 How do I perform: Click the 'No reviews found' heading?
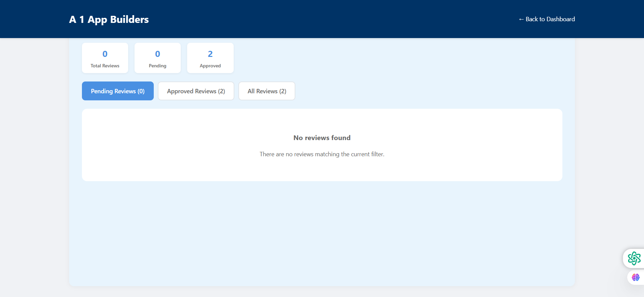click(322, 138)
